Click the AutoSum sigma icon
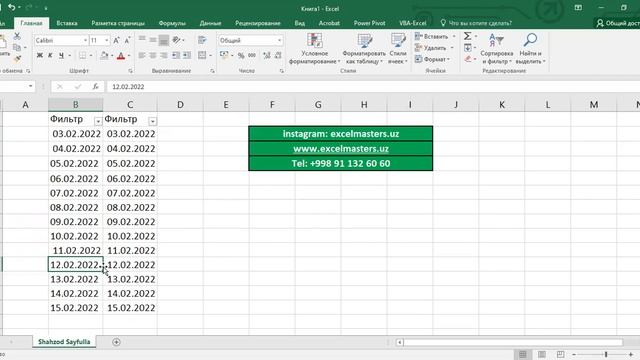The width and height of the screenshot is (640, 360). tap(467, 36)
